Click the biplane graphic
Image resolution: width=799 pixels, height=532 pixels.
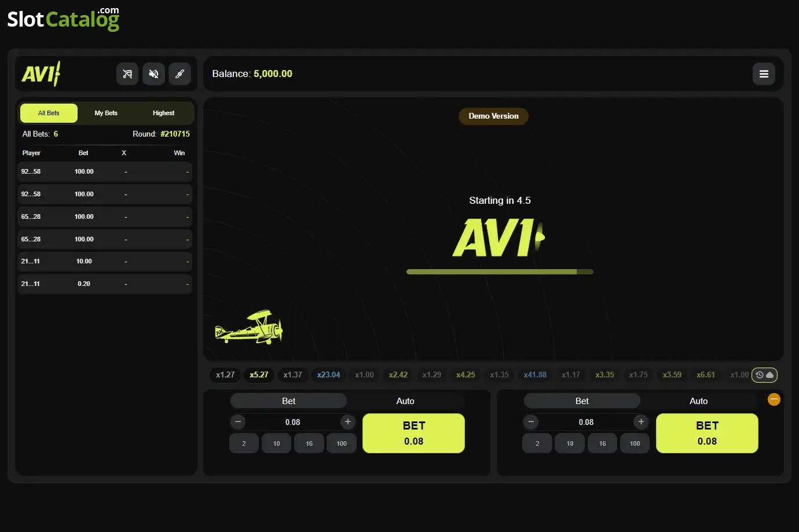(x=249, y=328)
